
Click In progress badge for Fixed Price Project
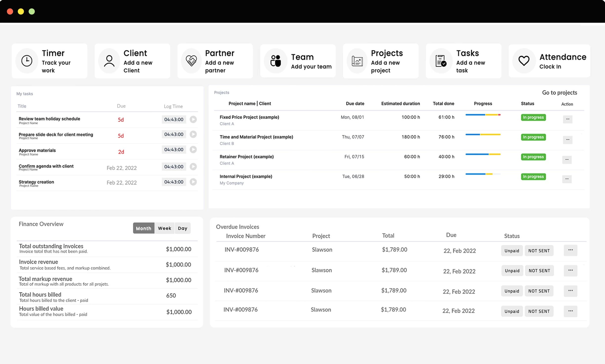coord(533,117)
